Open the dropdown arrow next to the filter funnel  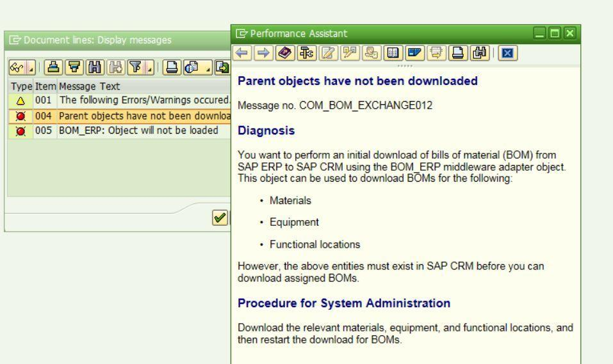coord(150,68)
